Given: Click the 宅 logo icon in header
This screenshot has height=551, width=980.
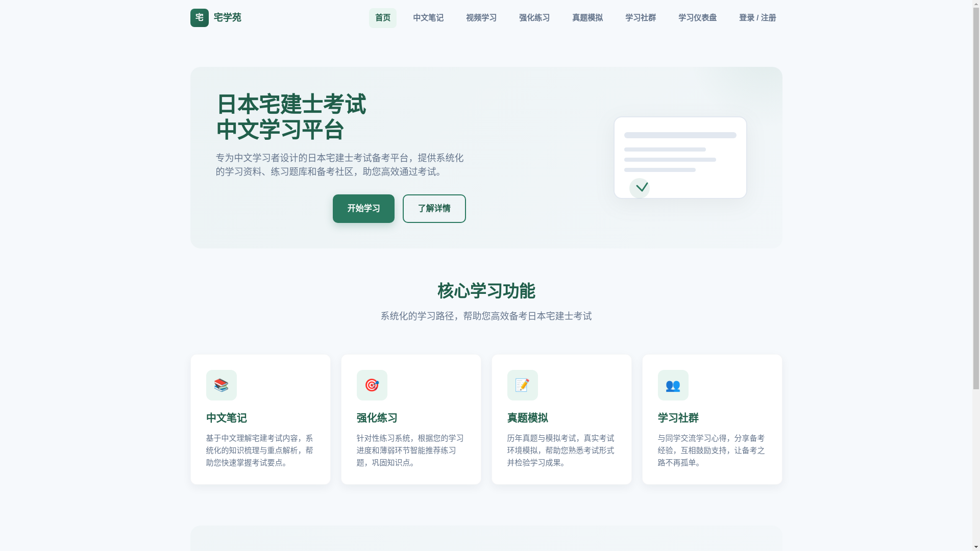Looking at the screenshot, I should (199, 18).
